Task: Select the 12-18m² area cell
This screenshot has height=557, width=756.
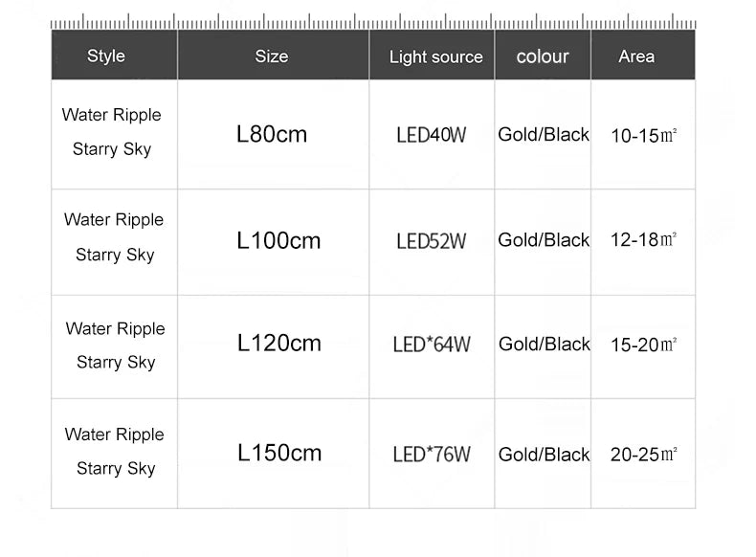Action: [x=643, y=239]
